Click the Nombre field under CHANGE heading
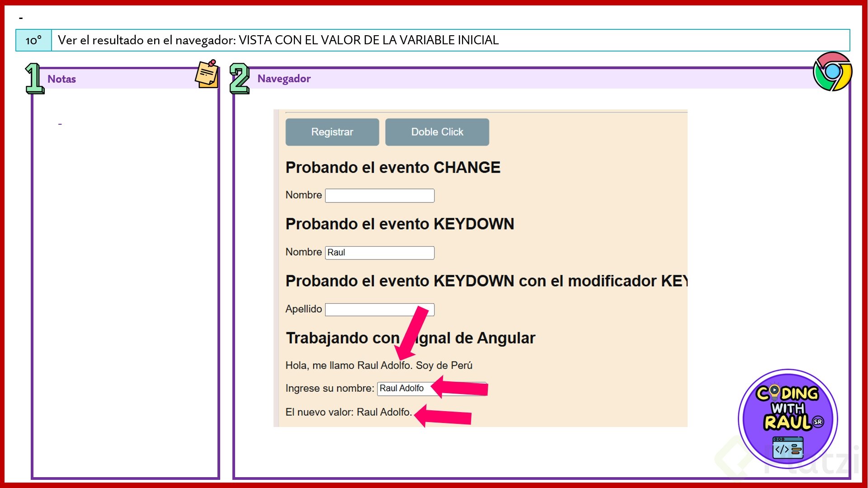 coord(379,196)
